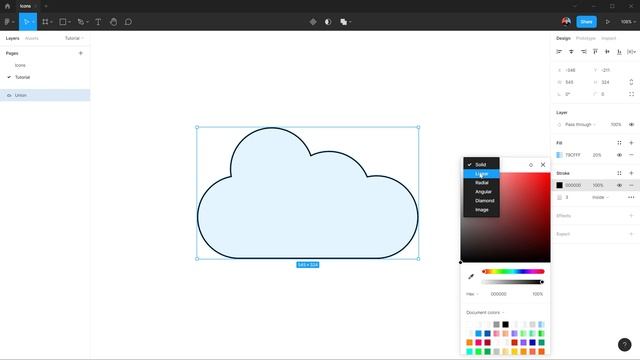The image size is (640, 360).
Task: Click the Use as mask icon
Action: (328, 22)
